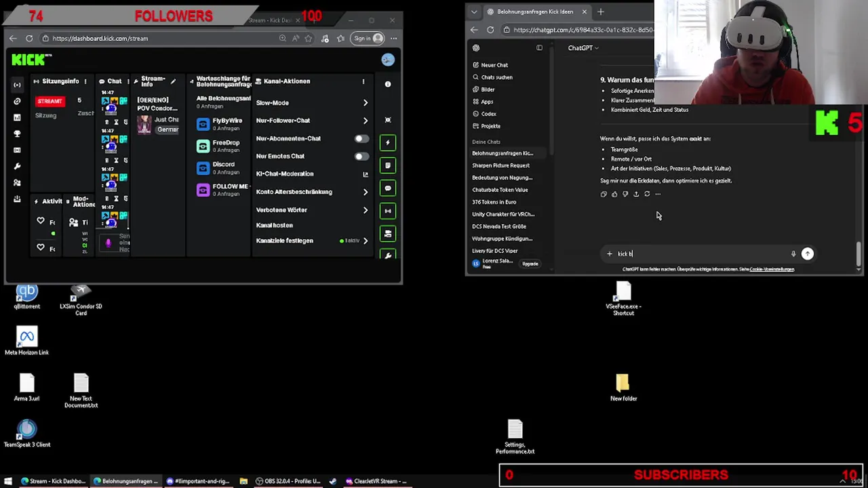Open the trophy icon in Kick sidebar
The image size is (868, 488).
tap(17, 134)
